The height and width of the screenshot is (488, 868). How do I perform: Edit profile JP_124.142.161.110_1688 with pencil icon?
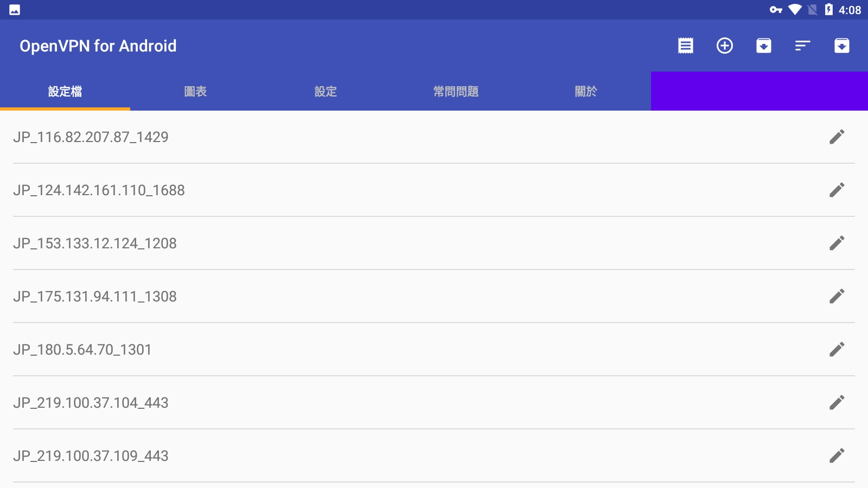tap(837, 190)
